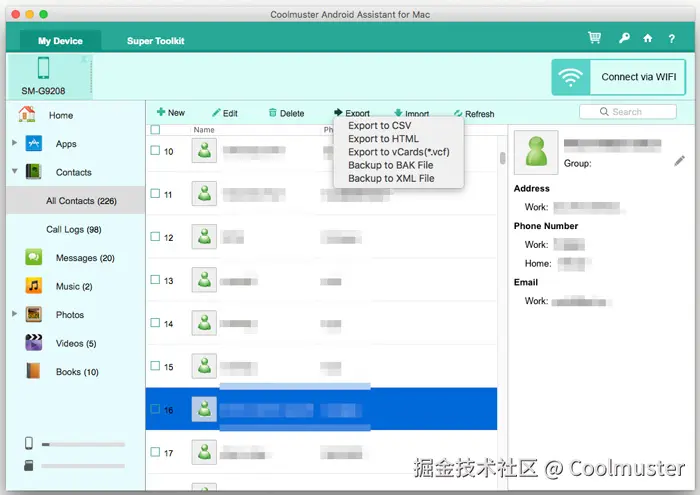
Task: Go to the home icon in the header
Action: click(647, 38)
